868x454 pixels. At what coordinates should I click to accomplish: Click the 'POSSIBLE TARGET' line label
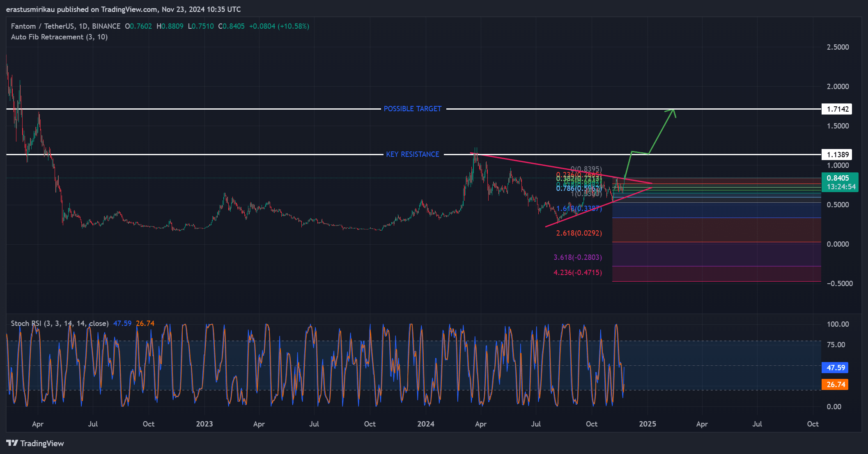413,109
